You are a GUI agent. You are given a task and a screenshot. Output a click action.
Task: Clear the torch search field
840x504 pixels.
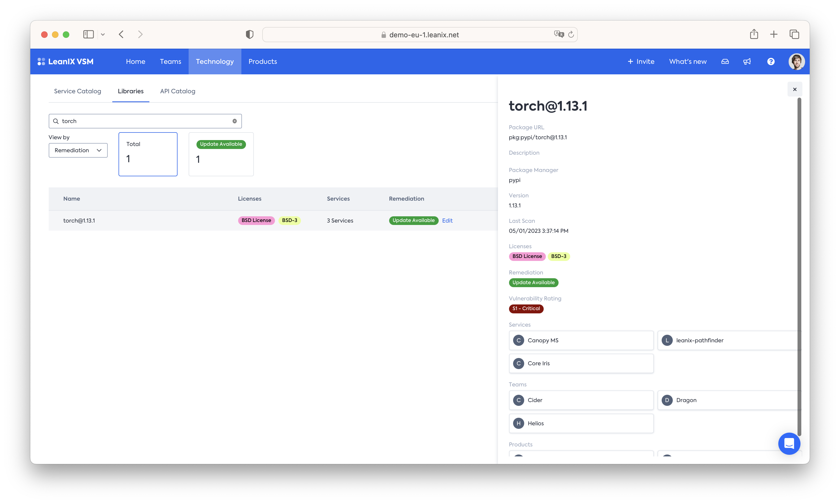234,121
